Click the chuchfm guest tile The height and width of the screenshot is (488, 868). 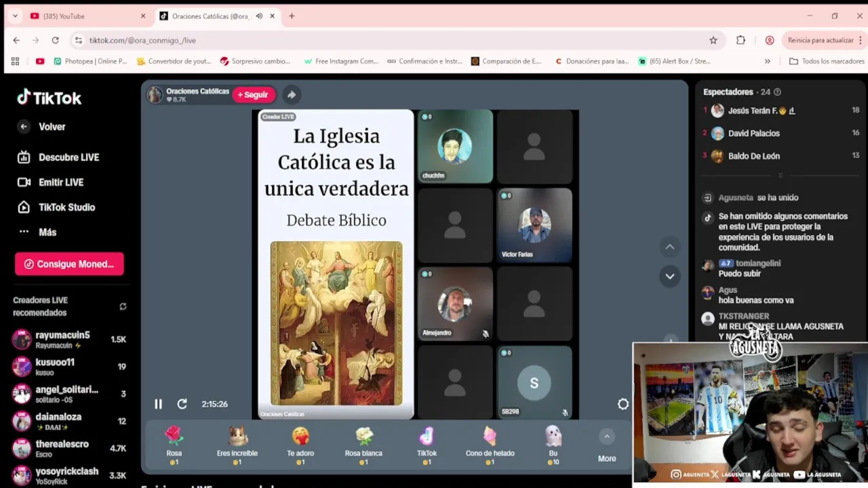pyautogui.click(x=455, y=146)
